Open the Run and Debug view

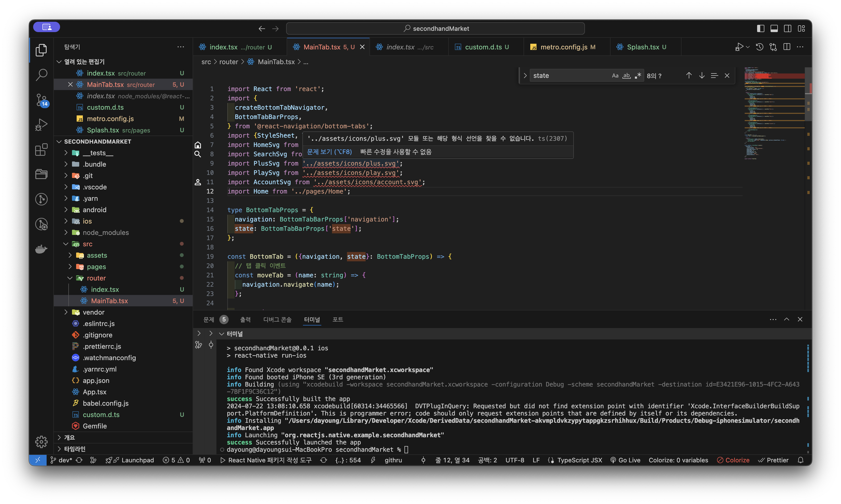click(41, 125)
